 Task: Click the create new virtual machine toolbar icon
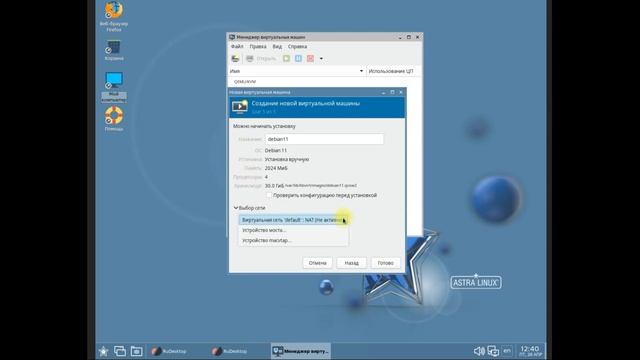click(x=236, y=59)
